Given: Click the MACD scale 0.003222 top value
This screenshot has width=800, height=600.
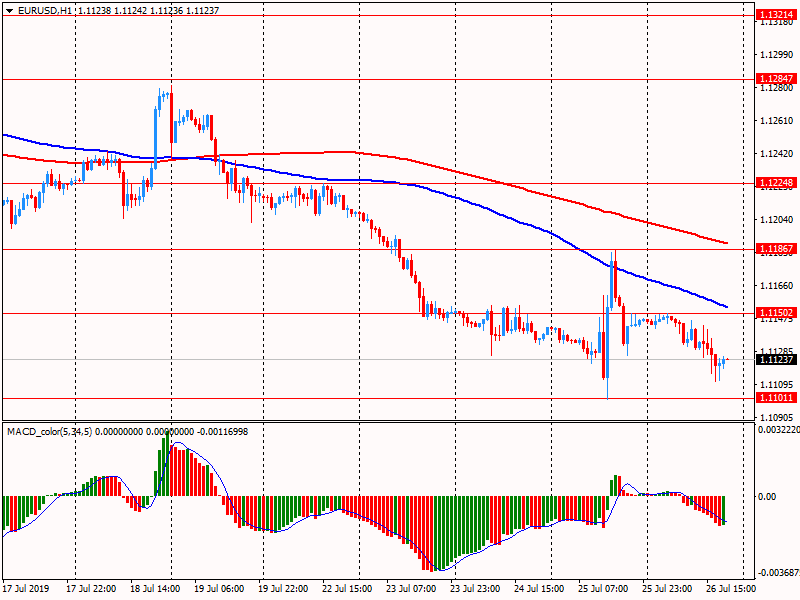Looking at the screenshot, I should pos(779,430).
